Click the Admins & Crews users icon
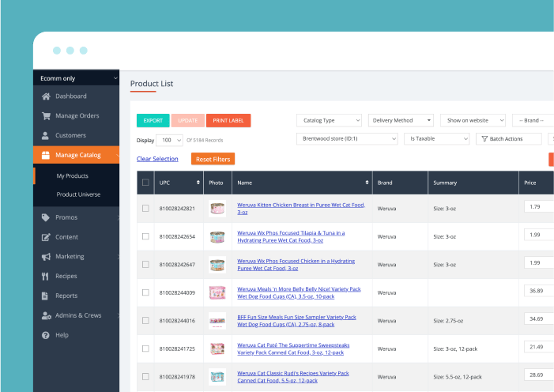This screenshot has width=554, height=392. pos(47,315)
